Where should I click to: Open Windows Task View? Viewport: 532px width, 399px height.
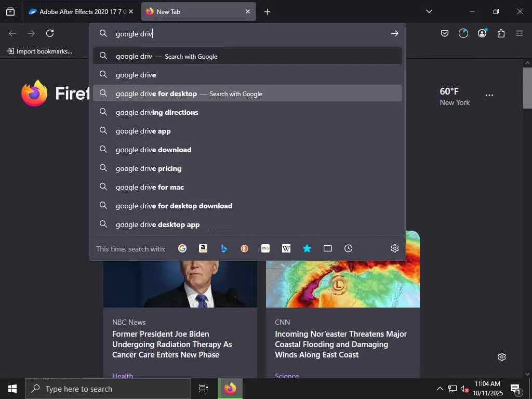coord(204,389)
